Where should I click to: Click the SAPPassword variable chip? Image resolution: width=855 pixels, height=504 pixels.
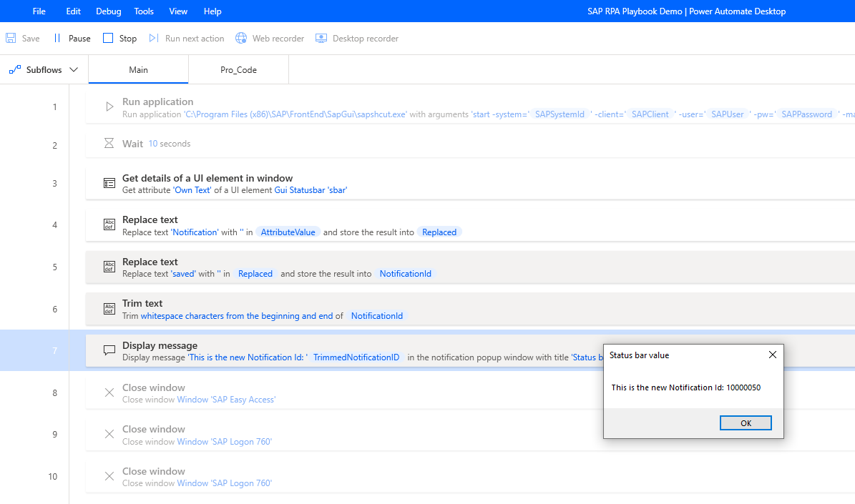coord(806,114)
